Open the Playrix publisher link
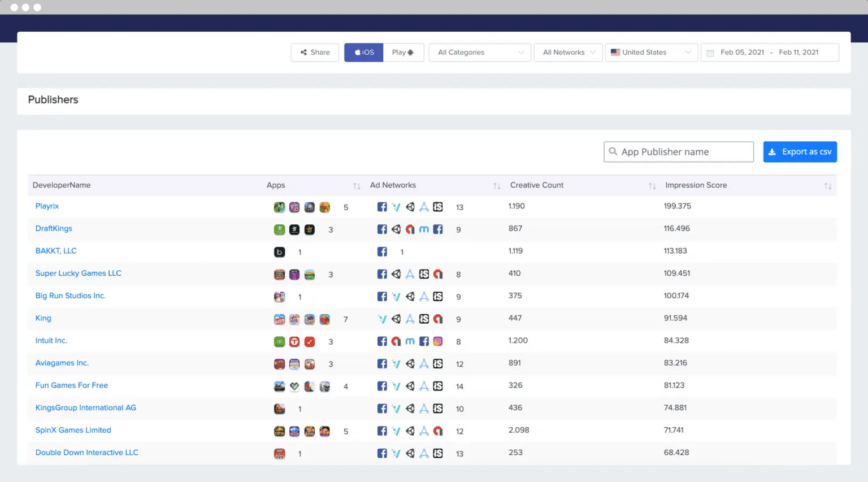The width and height of the screenshot is (868, 482). coord(47,206)
